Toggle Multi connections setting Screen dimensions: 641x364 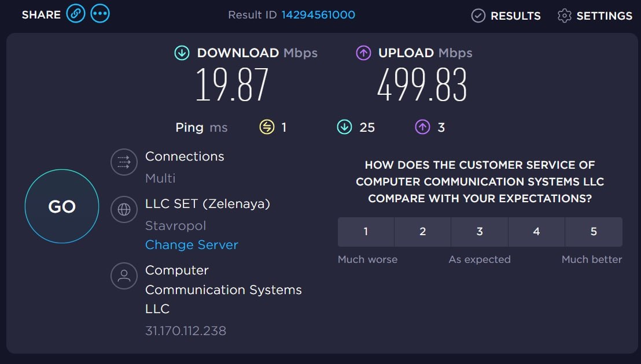pos(160,179)
